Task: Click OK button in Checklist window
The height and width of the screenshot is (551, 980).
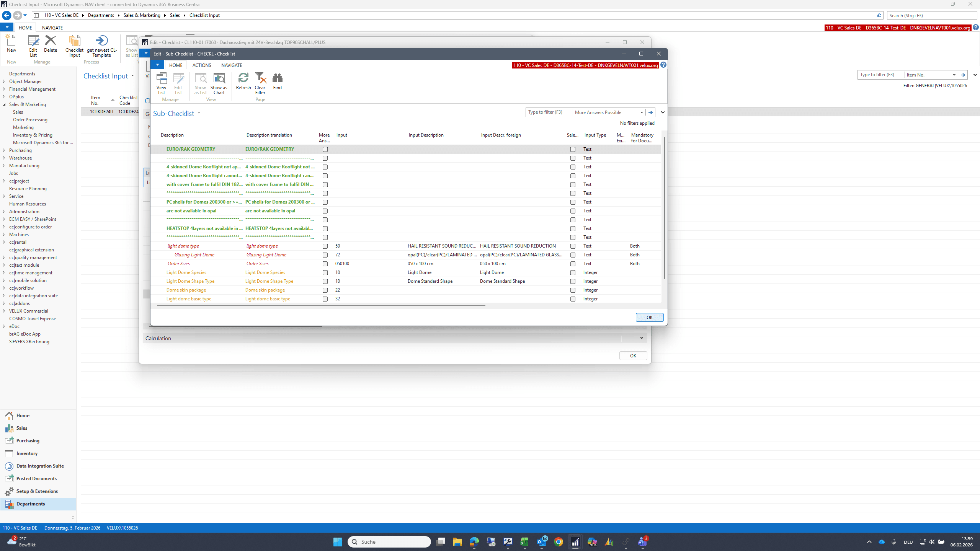Action: tap(633, 355)
